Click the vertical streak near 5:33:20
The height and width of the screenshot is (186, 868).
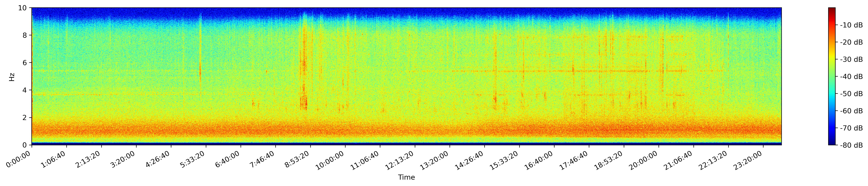[x=200, y=51]
